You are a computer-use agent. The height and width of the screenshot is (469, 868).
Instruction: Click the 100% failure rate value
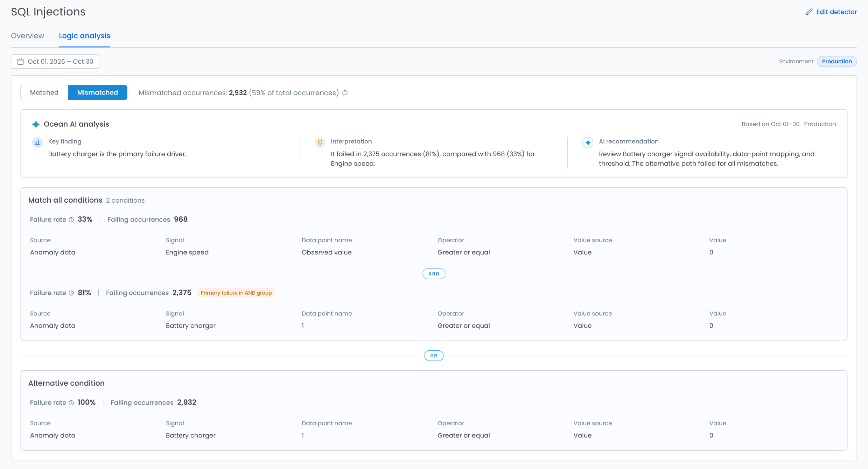(x=87, y=402)
